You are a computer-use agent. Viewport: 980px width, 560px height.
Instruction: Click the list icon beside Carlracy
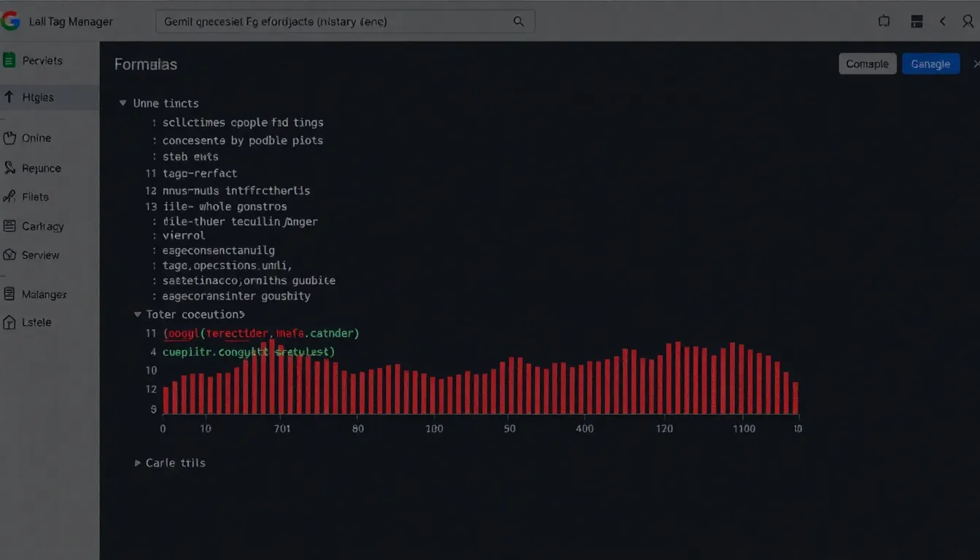tap(9, 226)
